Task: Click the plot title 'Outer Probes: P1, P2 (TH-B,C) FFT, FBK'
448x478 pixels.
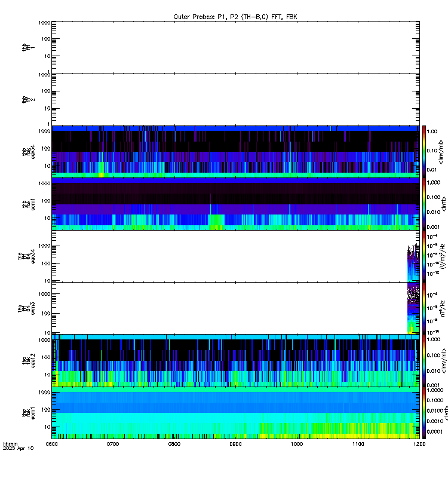Action: coord(235,17)
